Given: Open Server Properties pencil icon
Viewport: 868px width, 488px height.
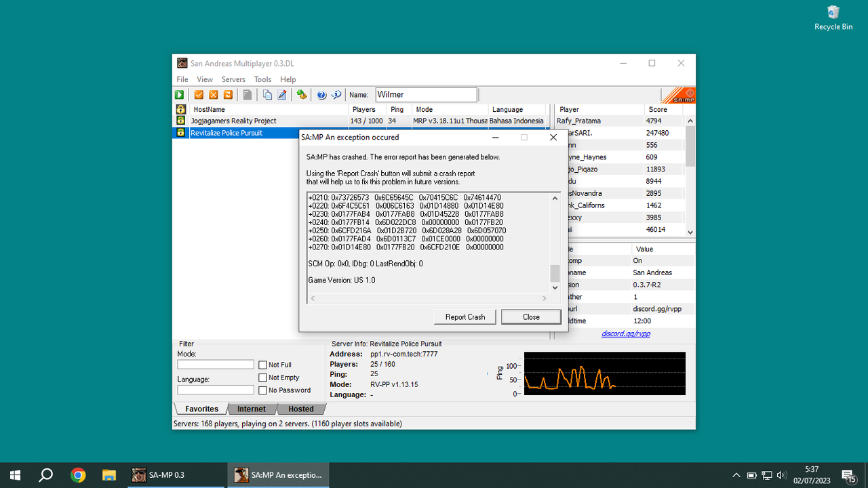Looking at the screenshot, I should [x=282, y=95].
